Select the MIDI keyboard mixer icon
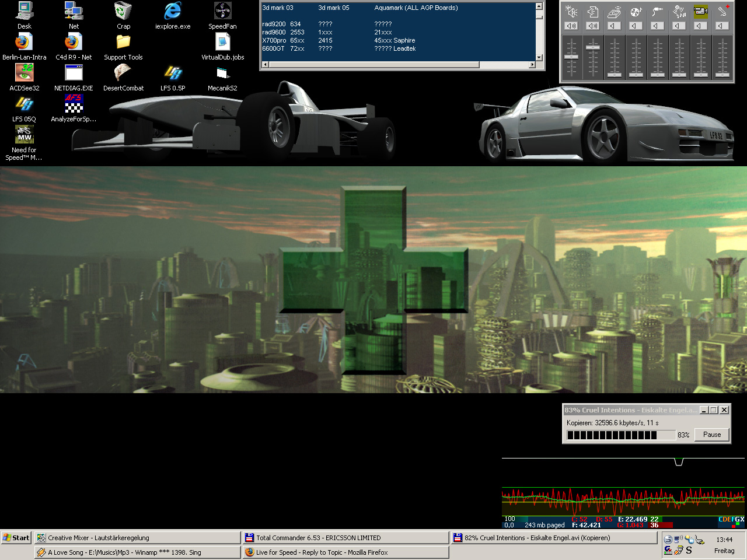This screenshot has height=560, width=747. pos(615,12)
